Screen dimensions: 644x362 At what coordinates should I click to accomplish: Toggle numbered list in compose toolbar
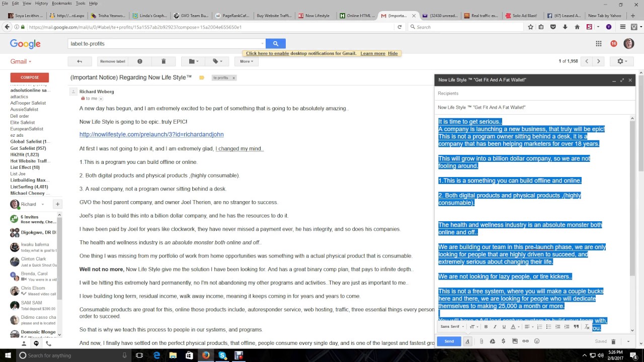coord(539,327)
